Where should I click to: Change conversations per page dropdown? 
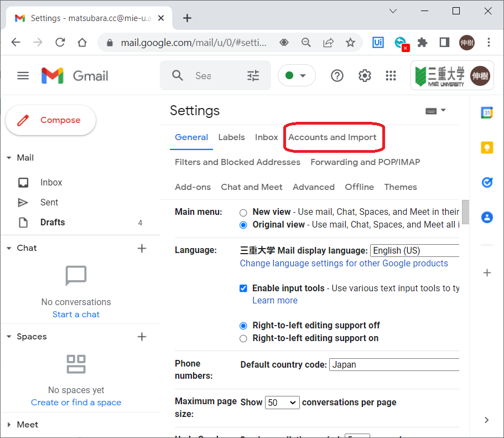(x=282, y=403)
